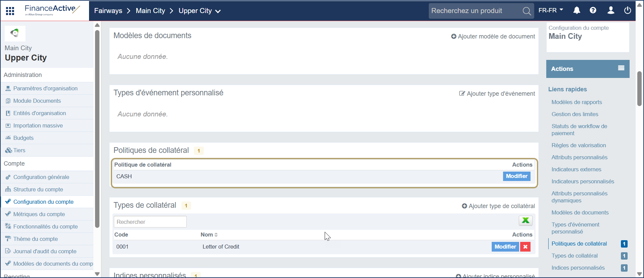The height and width of the screenshot is (278, 644).
Task: Click Ajouter type de collatéral
Action: pos(498,206)
